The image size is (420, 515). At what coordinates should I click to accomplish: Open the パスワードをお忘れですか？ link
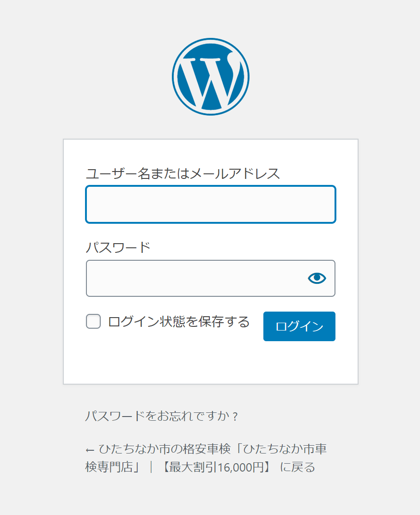click(161, 416)
